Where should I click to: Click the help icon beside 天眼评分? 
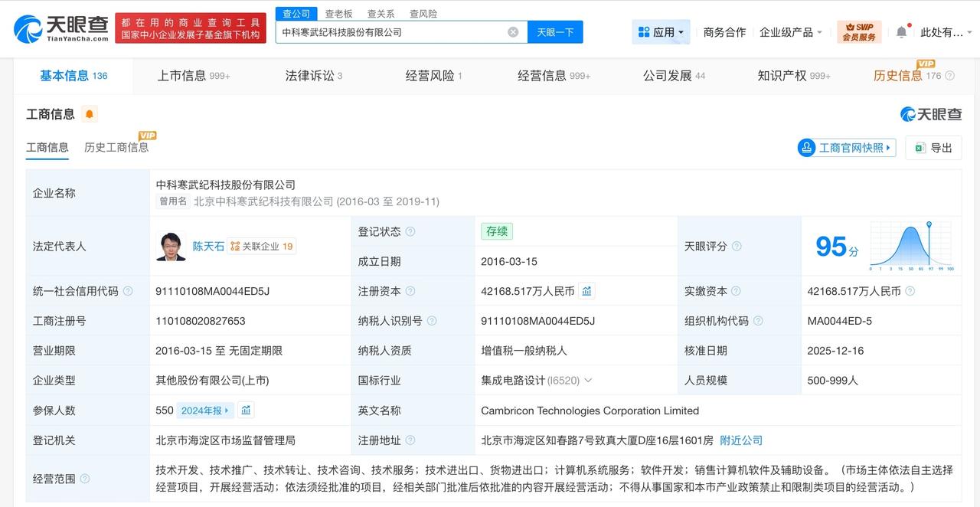coord(735,246)
